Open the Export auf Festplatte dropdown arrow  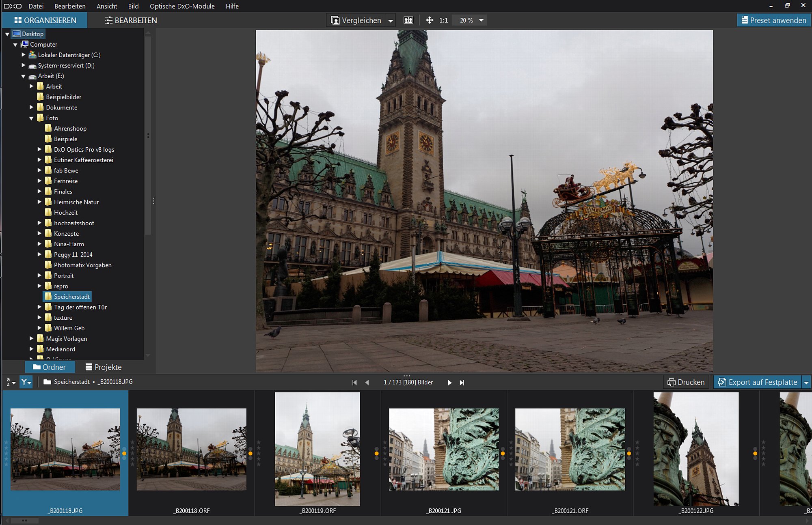click(x=806, y=382)
